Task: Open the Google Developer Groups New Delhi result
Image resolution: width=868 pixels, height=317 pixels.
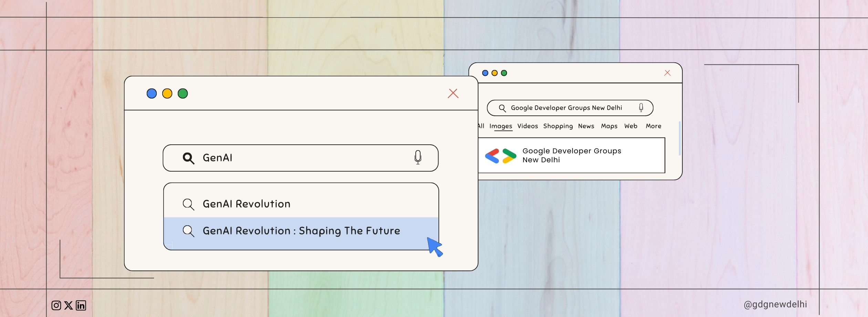Action: click(571, 155)
